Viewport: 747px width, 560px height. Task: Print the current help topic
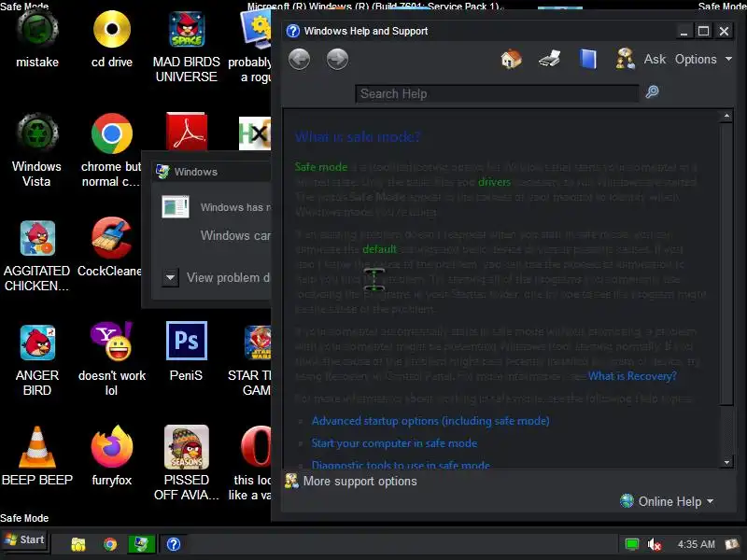(549, 60)
